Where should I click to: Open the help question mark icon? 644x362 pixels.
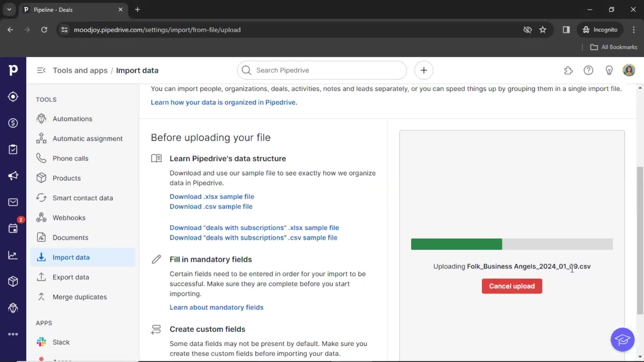pos(588,70)
